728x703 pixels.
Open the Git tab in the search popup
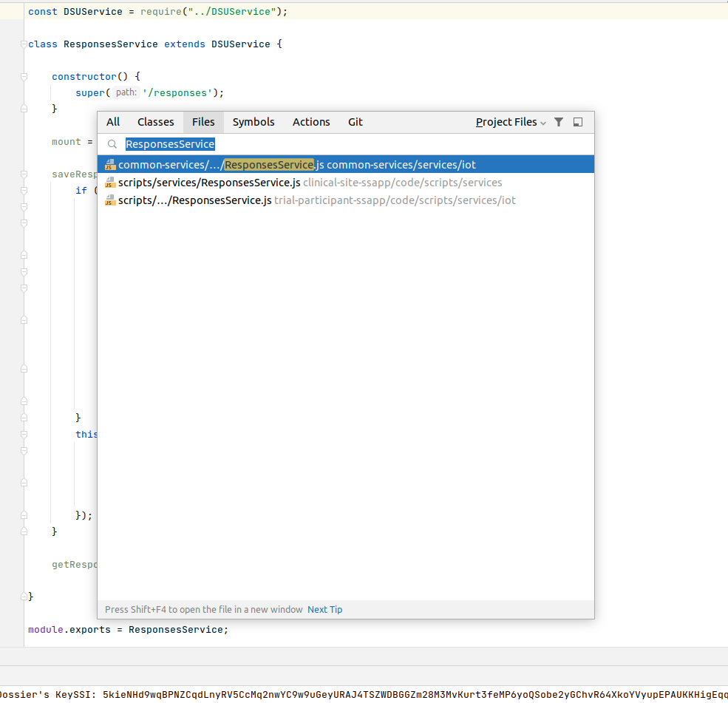(x=356, y=122)
